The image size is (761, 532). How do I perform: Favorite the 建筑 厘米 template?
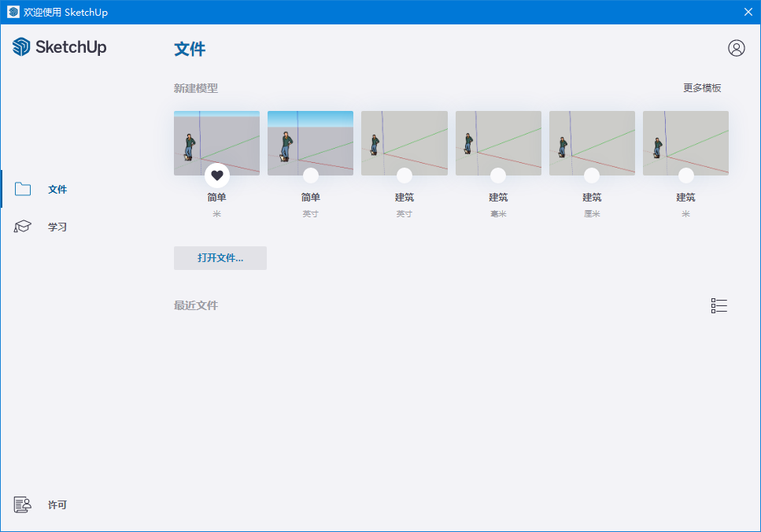[591, 175]
